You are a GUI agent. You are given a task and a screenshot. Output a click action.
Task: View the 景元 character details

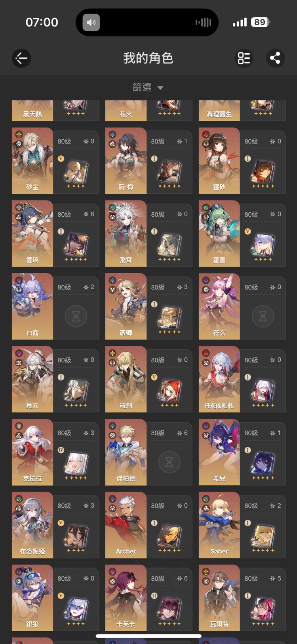coord(55,379)
